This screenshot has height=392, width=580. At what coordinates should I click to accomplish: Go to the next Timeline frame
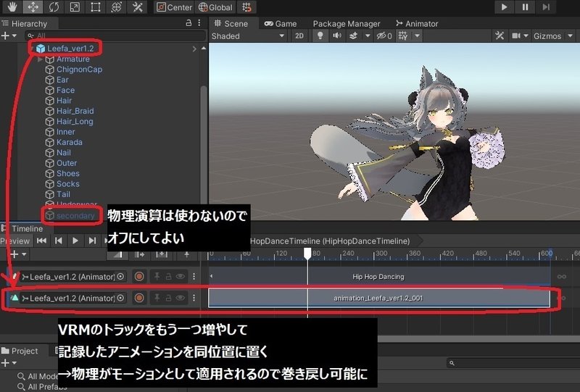click(93, 241)
